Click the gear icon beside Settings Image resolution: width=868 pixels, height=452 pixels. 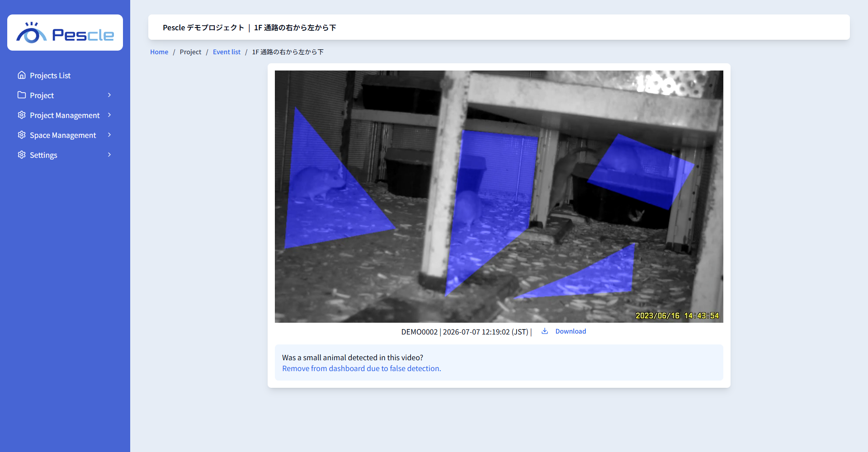pyautogui.click(x=22, y=155)
